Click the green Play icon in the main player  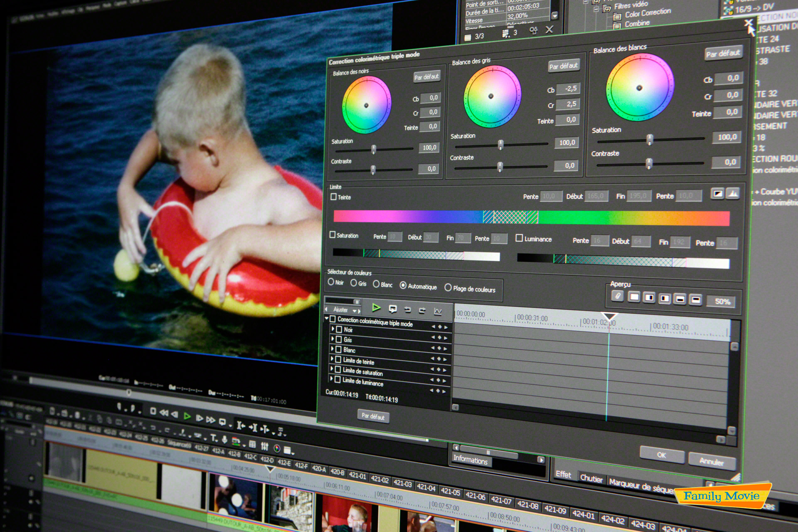(x=187, y=416)
